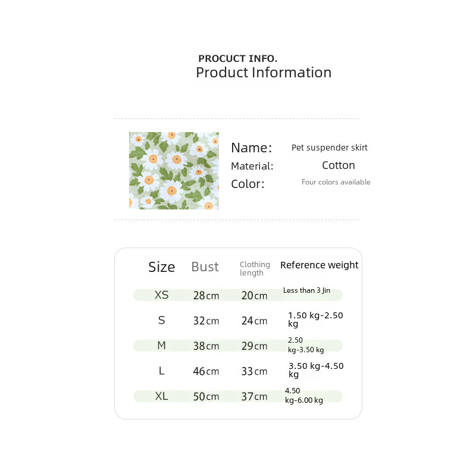476x476 pixels.
Task: Click the Less than 3 Jin weight
Action: [x=306, y=290]
